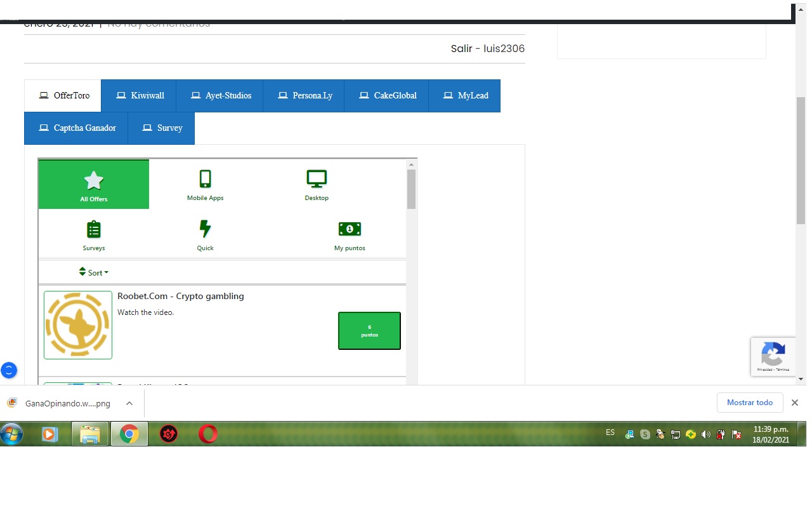
Task: Click the page scrollbar down arrow
Action: [x=801, y=379]
